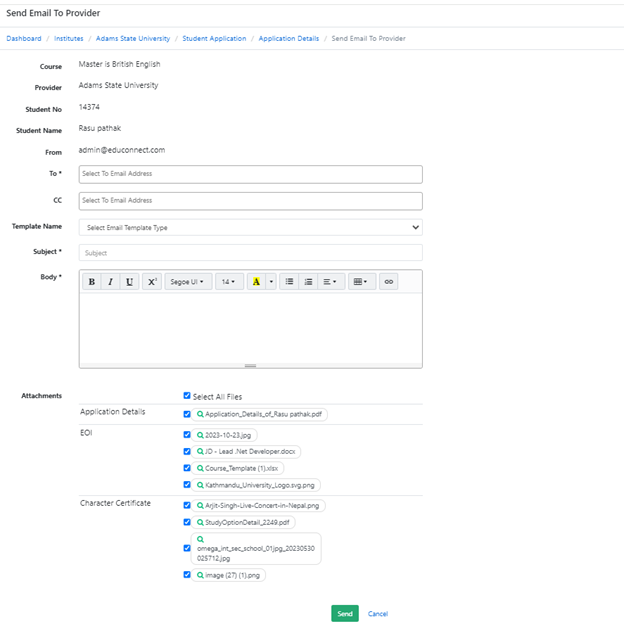Expand the Segoe UI font dropdown
The width and height of the screenshot is (624, 638).
tap(188, 282)
